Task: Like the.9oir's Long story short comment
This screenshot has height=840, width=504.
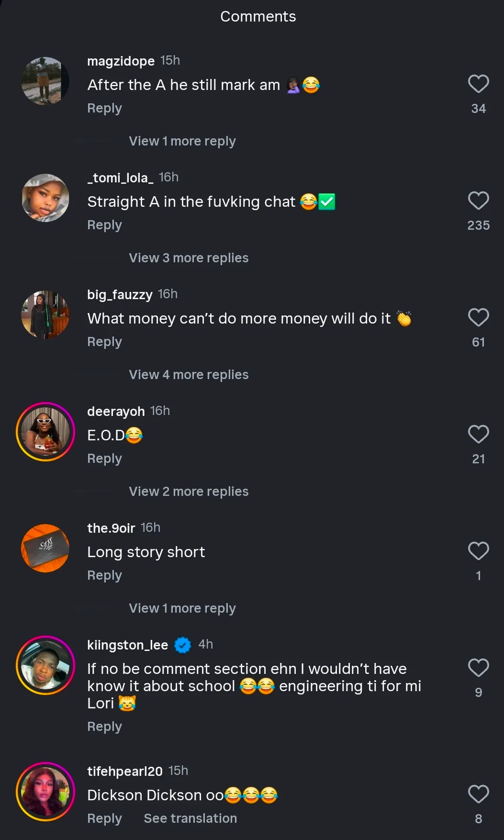Action: coord(478,551)
